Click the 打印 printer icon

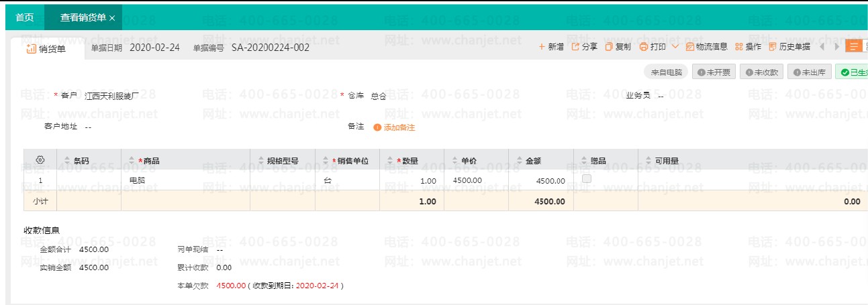point(644,47)
